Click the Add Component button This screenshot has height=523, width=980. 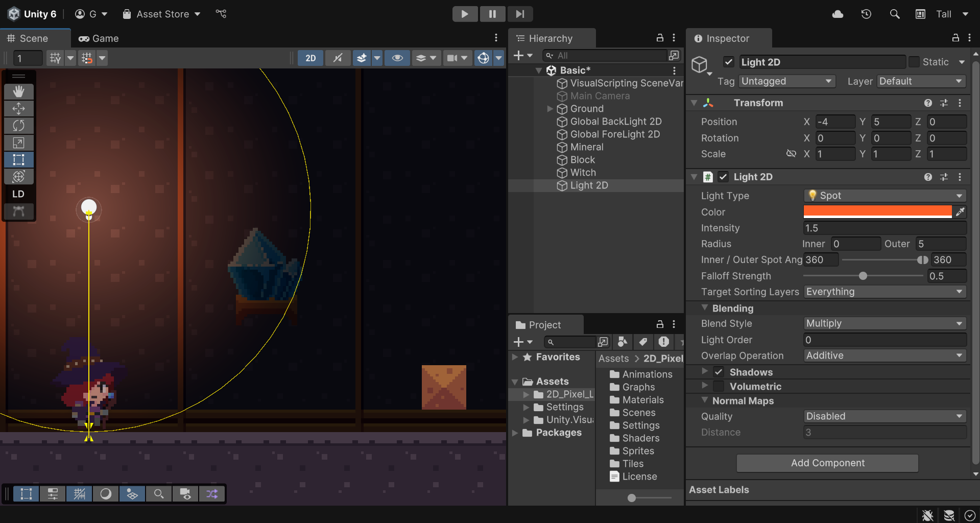coord(827,463)
